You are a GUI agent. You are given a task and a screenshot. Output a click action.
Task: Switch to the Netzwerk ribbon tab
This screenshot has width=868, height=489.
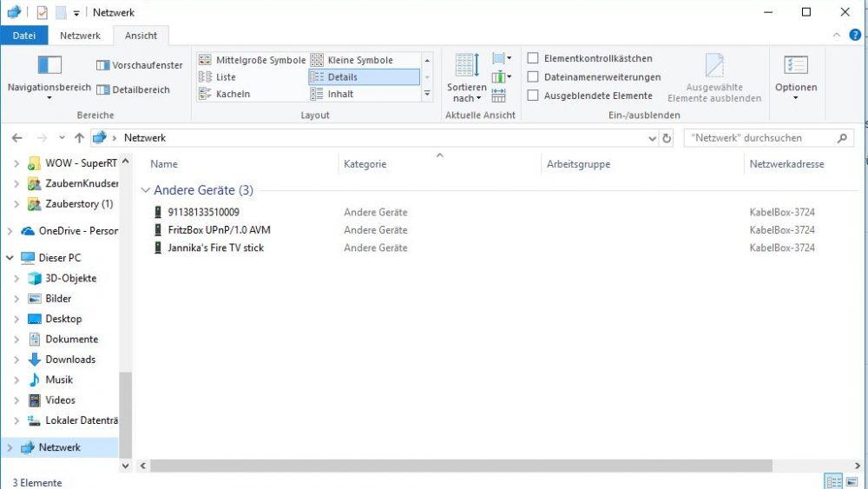point(80,36)
